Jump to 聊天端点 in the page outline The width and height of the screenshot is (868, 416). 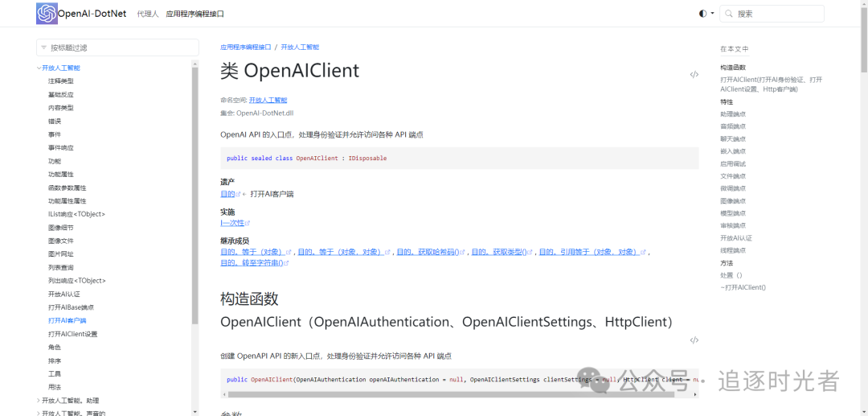pos(733,139)
